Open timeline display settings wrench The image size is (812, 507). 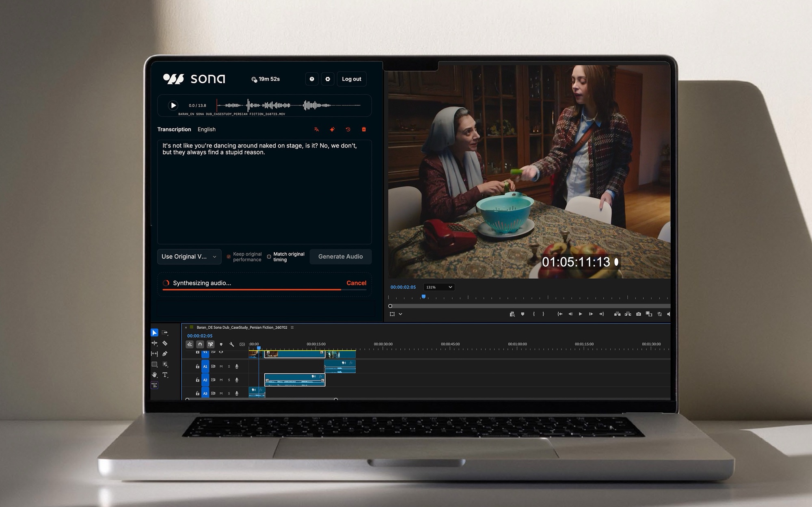(231, 344)
